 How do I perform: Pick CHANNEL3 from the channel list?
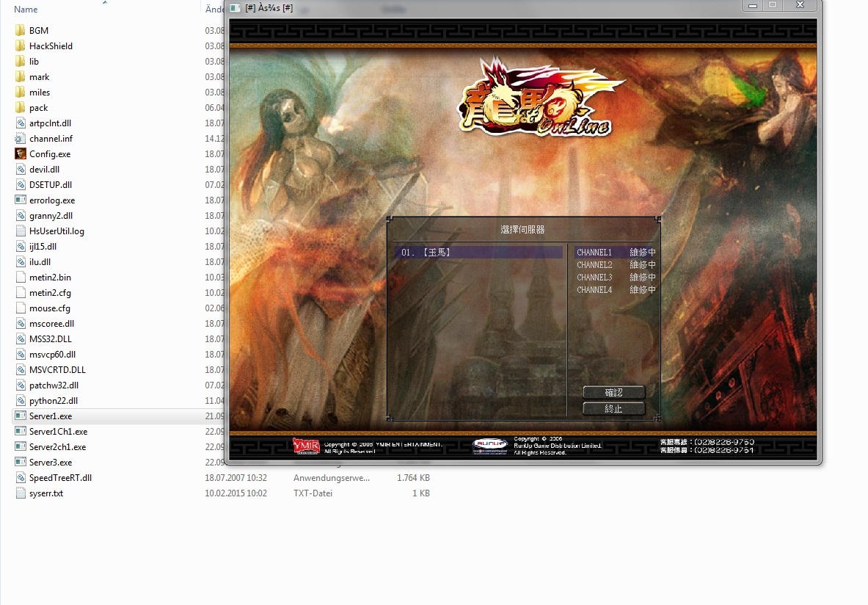[x=594, y=278]
